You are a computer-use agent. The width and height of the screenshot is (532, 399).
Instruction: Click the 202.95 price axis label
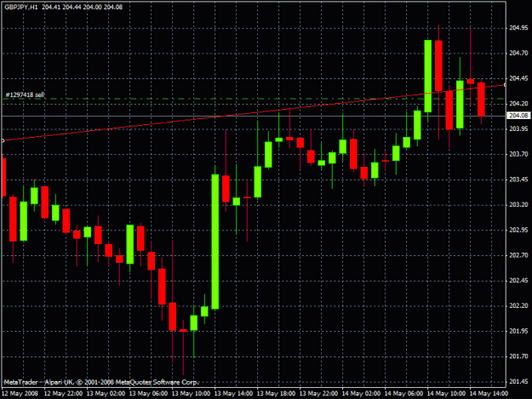pyautogui.click(x=518, y=231)
